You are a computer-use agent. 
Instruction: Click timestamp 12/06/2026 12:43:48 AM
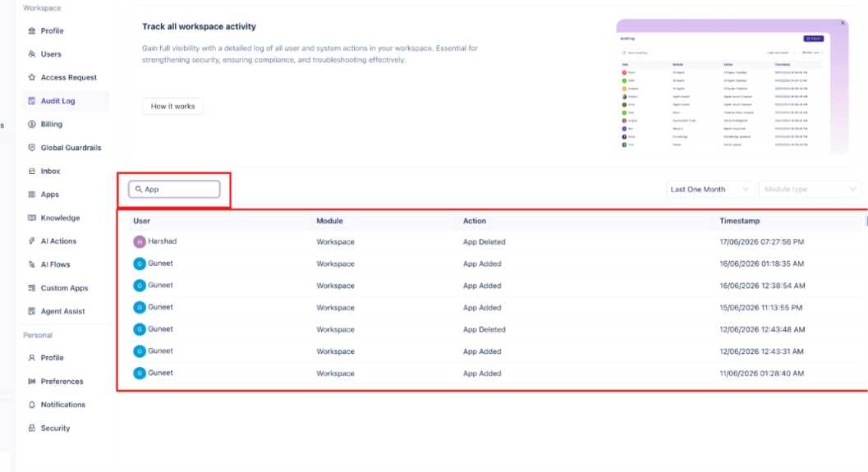(x=762, y=329)
